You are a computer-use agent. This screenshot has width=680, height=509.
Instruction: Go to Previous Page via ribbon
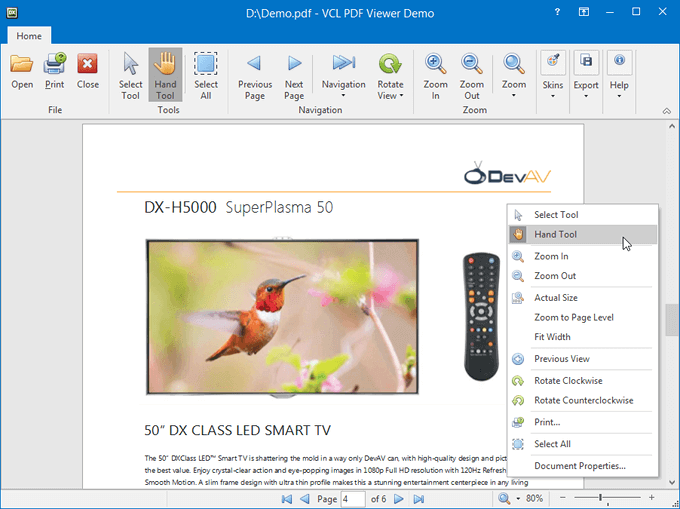[x=255, y=76]
